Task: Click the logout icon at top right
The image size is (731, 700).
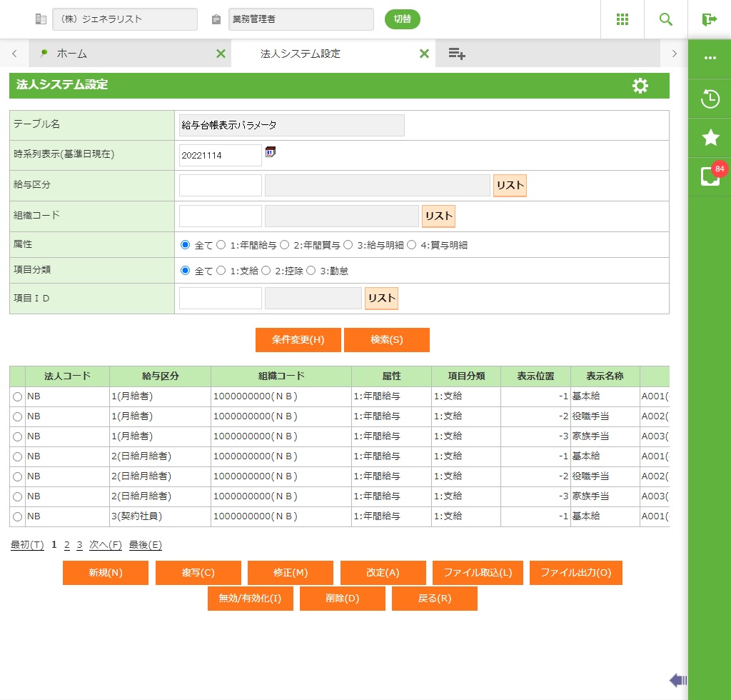Action: click(709, 19)
